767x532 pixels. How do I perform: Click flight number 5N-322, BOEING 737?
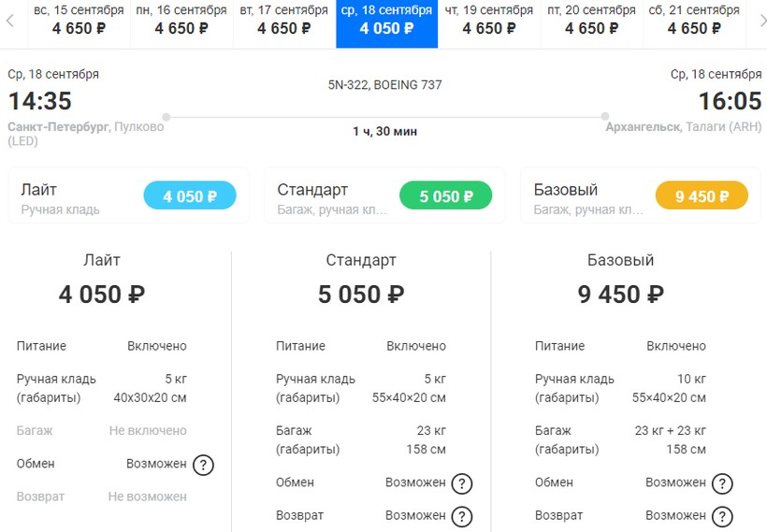(x=385, y=85)
